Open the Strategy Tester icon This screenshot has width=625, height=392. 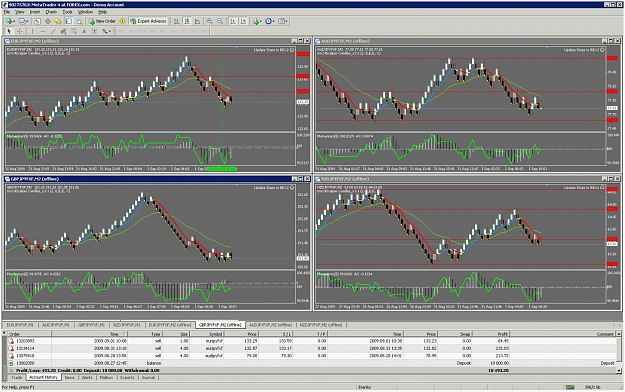coord(79,21)
